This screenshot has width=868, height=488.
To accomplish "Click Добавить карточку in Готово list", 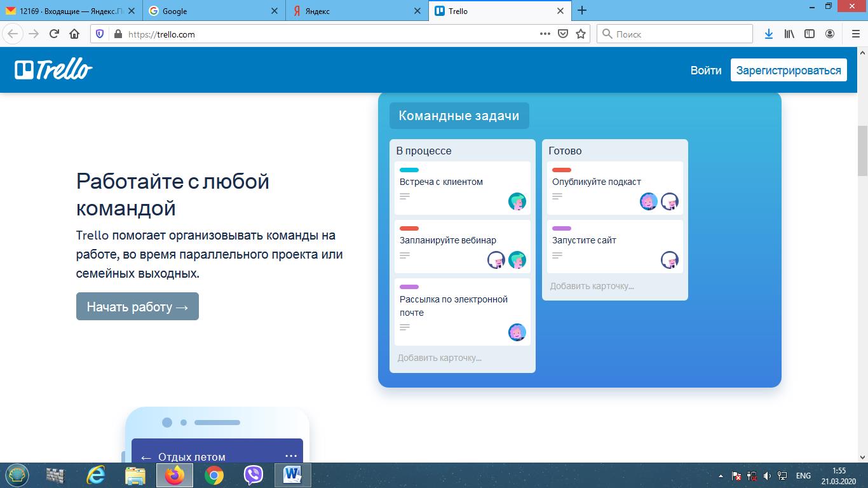I will pos(592,286).
